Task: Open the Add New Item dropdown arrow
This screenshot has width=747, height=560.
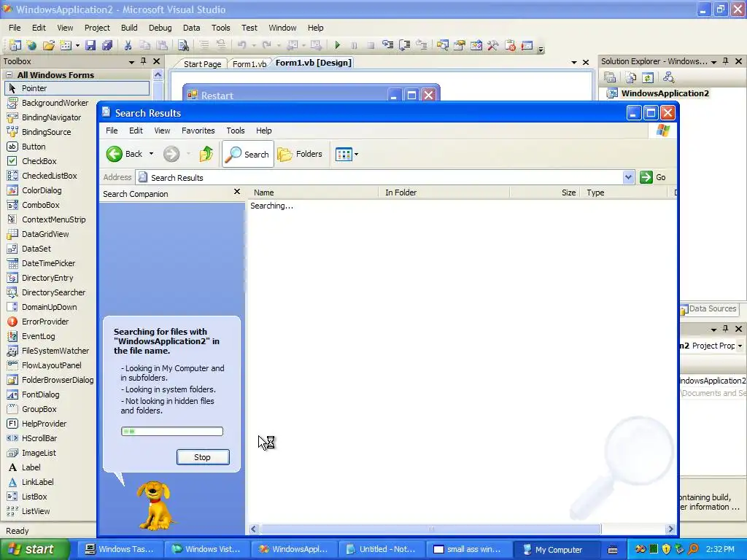Action: pos(77,46)
